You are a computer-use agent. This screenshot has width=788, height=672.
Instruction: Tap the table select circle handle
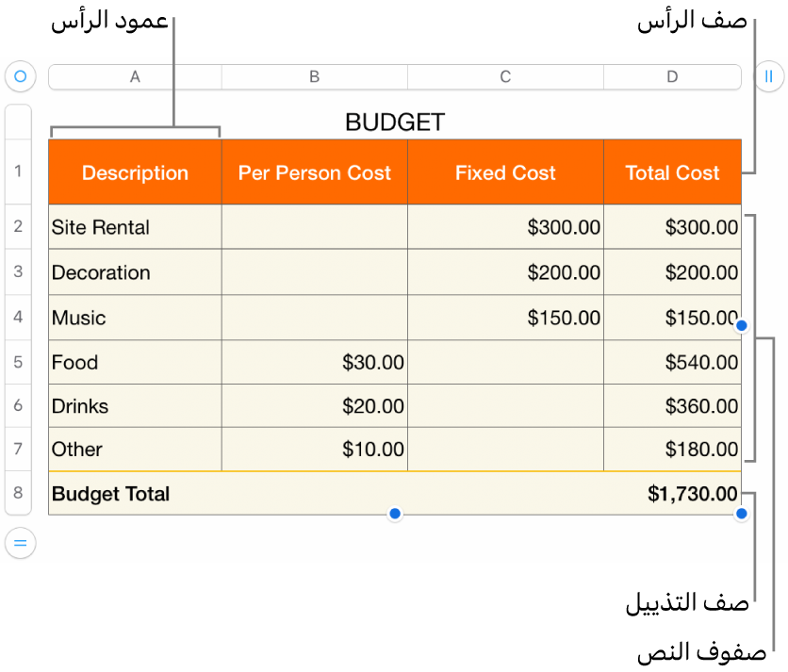pos(20,75)
